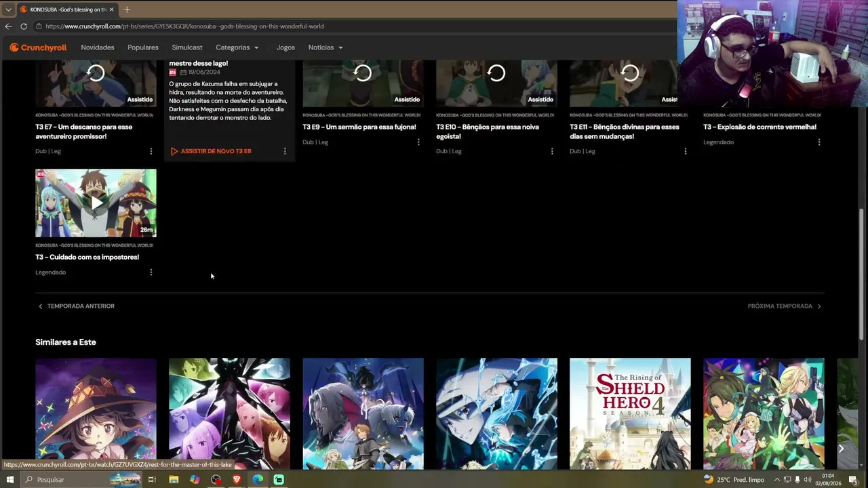868x488 pixels.
Task: Open more options for Cuidado com os impostores
Action: [x=151, y=272]
